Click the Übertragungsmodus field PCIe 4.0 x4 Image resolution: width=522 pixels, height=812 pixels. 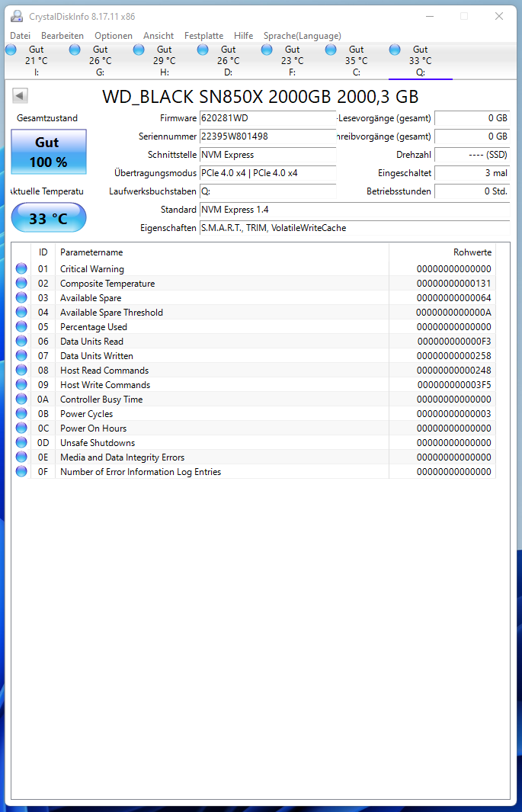pyautogui.click(x=267, y=173)
